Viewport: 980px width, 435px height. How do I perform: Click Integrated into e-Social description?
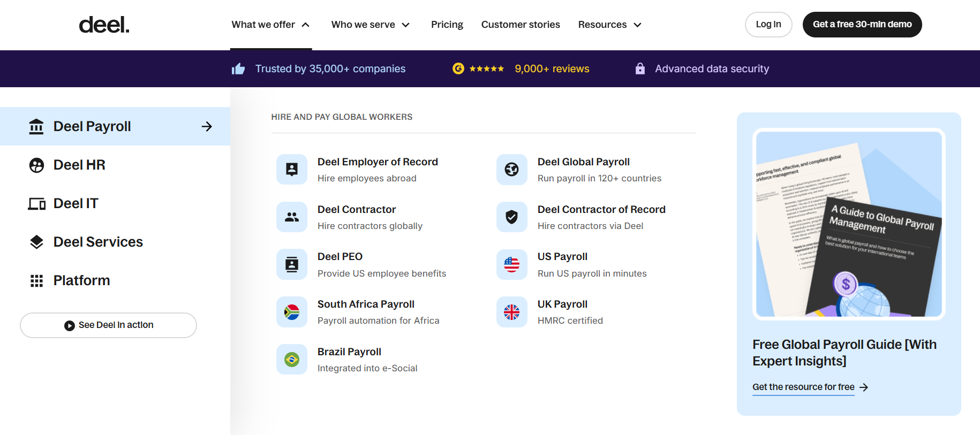coord(367,368)
